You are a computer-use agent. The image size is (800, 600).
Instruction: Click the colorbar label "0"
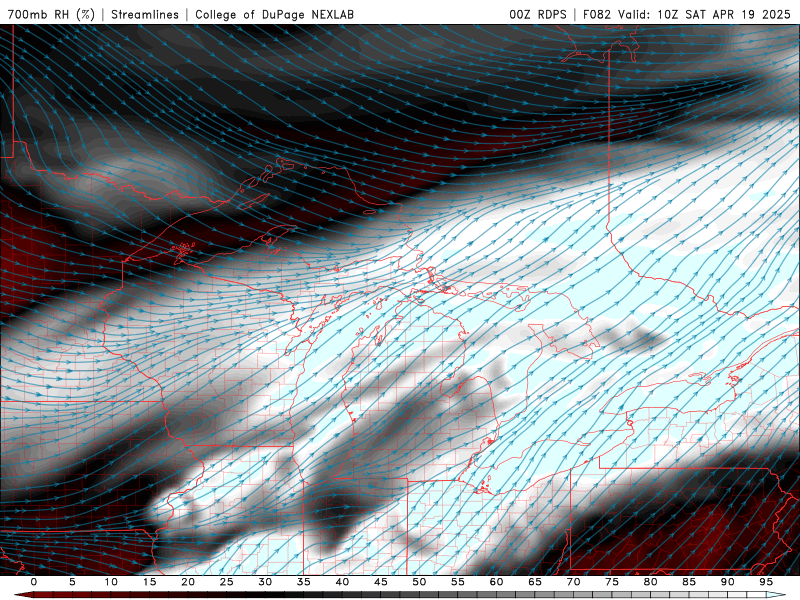[34, 582]
